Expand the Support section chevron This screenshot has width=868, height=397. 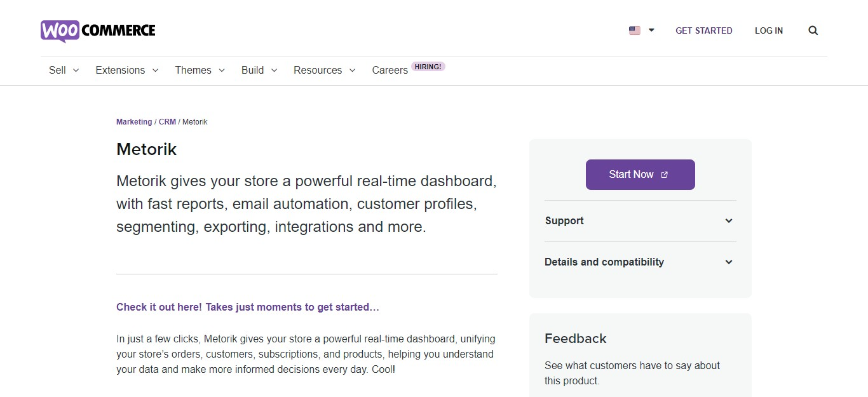(729, 221)
